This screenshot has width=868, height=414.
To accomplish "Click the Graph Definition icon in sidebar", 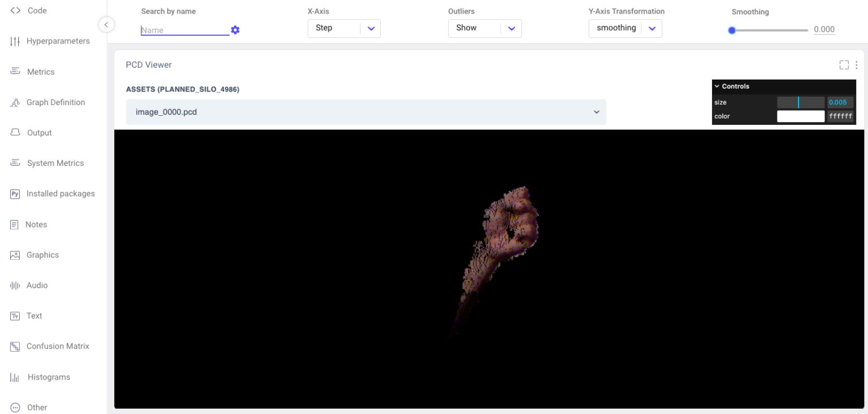I will 15,103.
